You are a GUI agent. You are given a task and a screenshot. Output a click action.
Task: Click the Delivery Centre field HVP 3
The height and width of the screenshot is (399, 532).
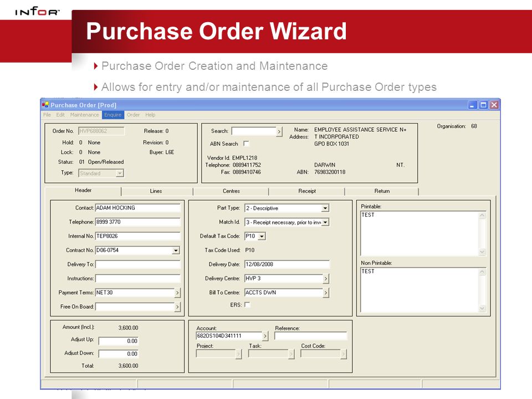[284, 279]
